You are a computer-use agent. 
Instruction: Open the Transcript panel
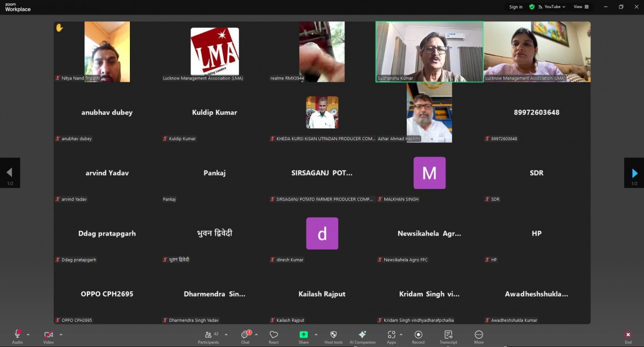tap(448, 337)
